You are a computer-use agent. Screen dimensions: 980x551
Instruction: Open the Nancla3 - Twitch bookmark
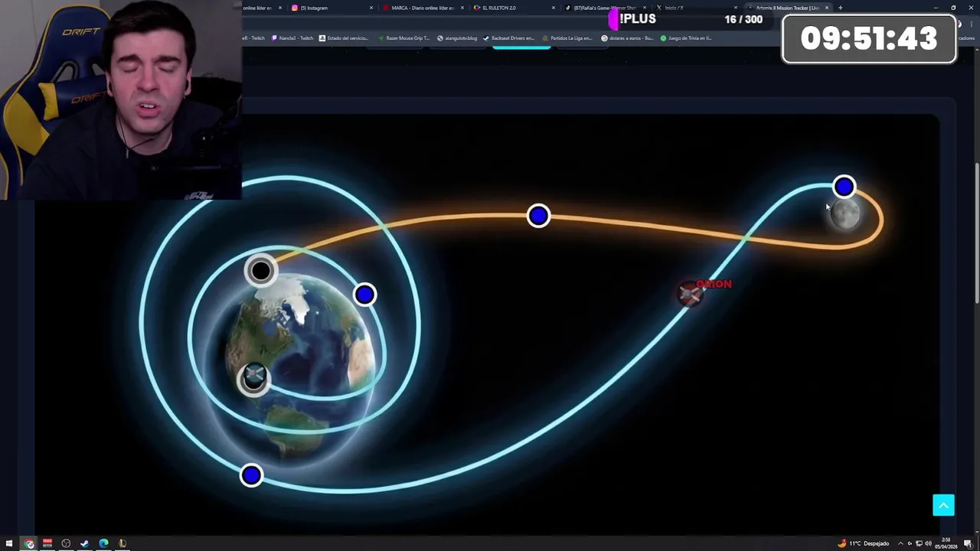point(292,37)
